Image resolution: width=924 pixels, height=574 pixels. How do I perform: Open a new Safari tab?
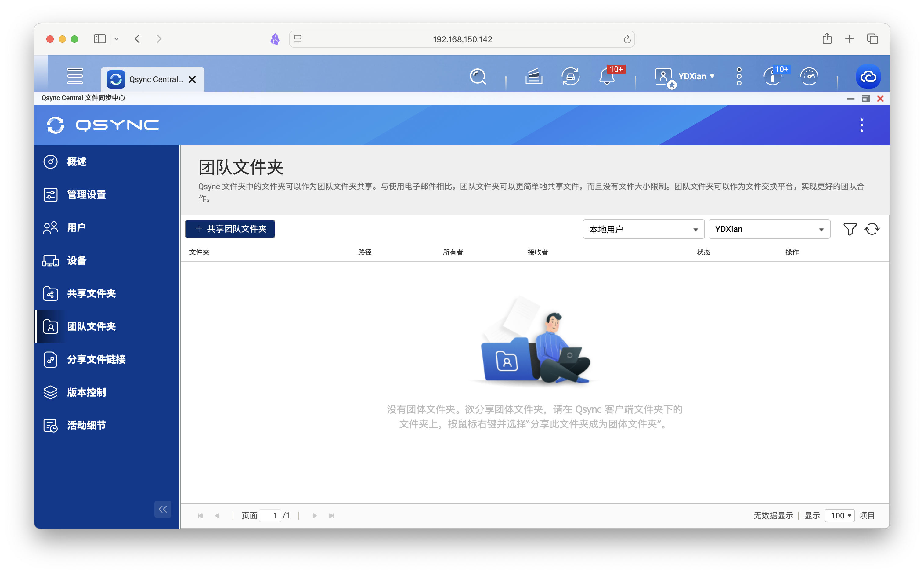pos(849,39)
